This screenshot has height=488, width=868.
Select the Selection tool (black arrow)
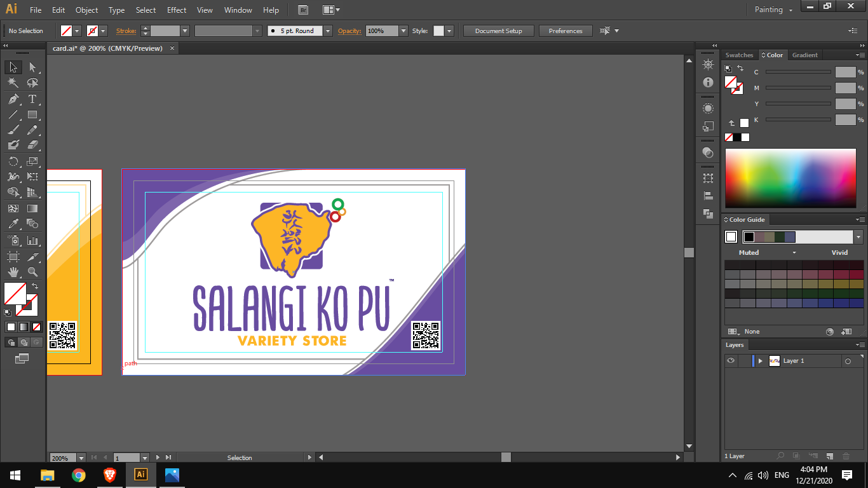[13, 67]
